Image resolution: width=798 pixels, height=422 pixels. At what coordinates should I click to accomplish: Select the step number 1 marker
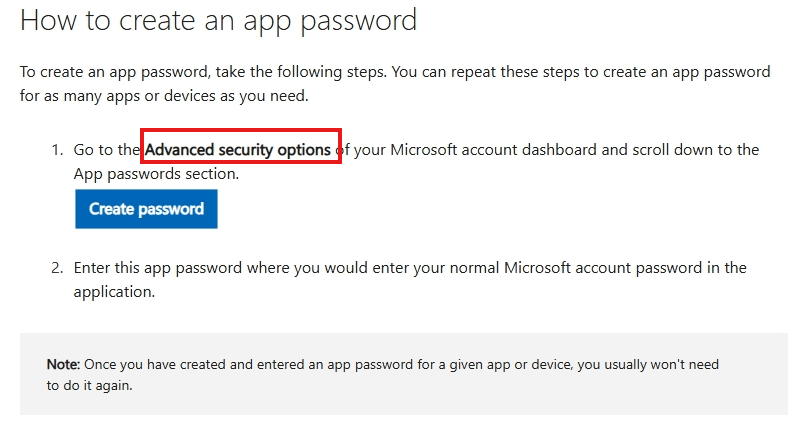pyautogui.click(x=56, y=150)
